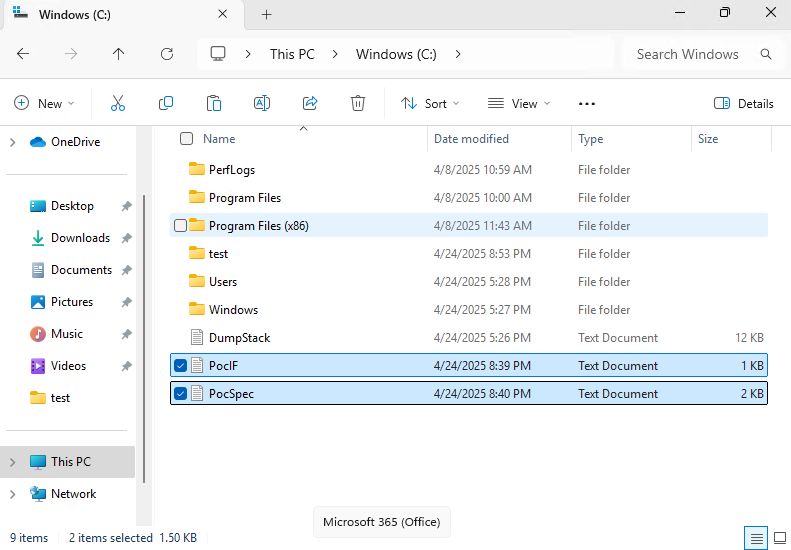Open the Sort dropdown menu
This screenshot has height=550, width=791.
(430, 103)
